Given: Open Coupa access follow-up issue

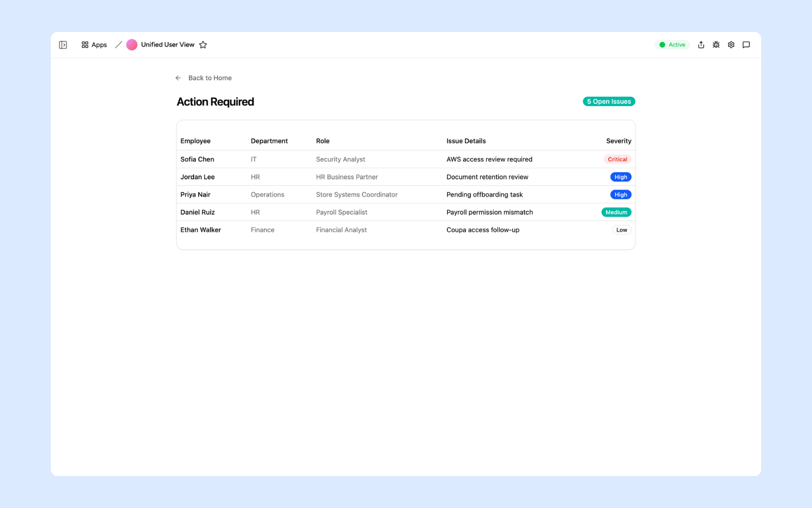Looking at the screenshot, I should point(483,230).
